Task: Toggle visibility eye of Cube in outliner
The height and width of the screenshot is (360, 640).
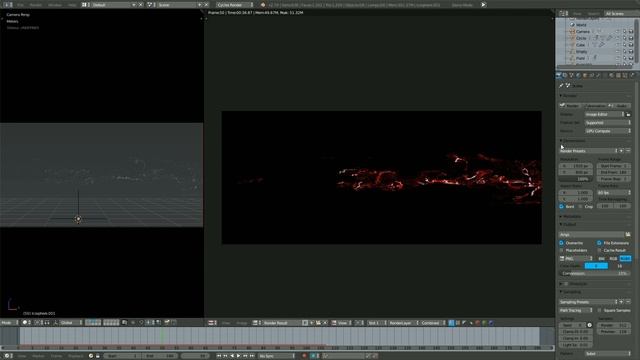Action: 618,45
